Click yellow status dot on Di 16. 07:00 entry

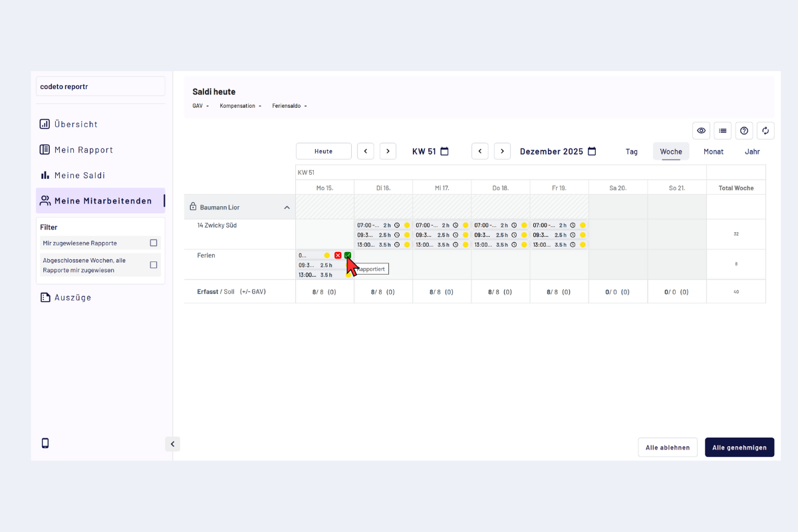(407, 225)
